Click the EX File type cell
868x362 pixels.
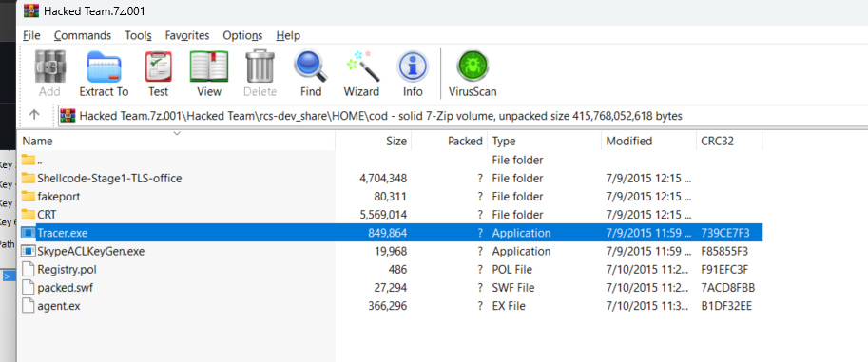[509, 306]
